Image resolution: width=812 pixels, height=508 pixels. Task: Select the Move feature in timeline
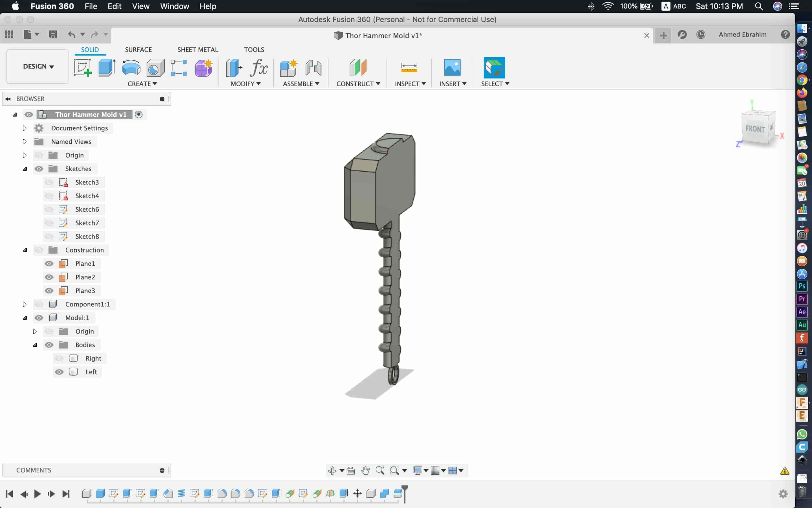tap(357, 493)
